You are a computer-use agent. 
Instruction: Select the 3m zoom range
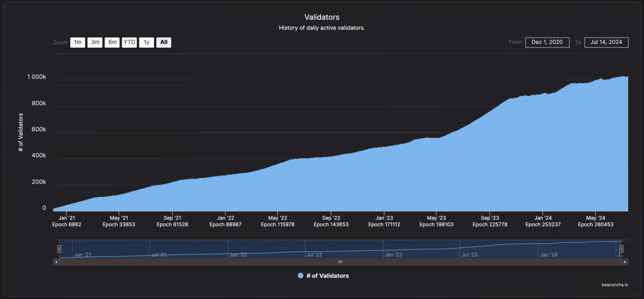click(95, 42)
